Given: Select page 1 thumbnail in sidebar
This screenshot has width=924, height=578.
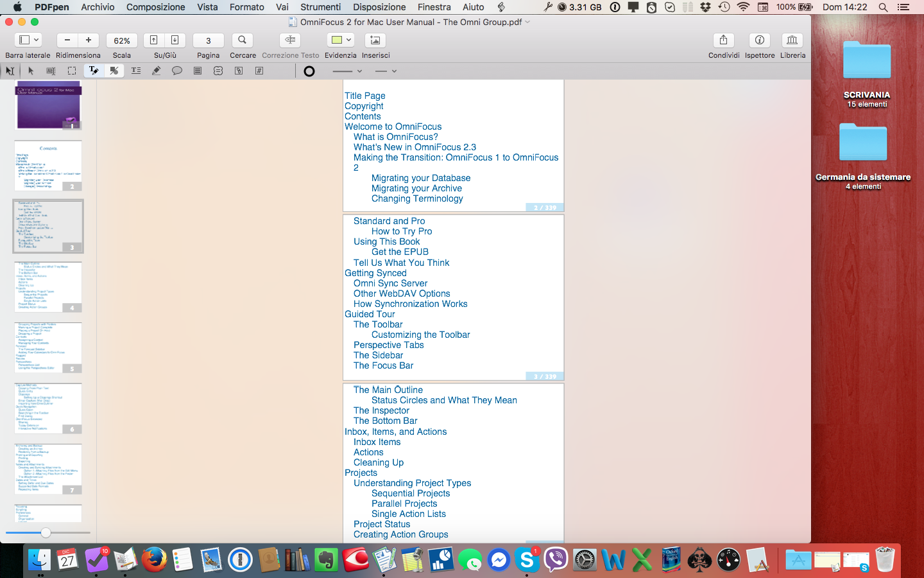Looking at the screenshot, I should [x=48, y=105].
